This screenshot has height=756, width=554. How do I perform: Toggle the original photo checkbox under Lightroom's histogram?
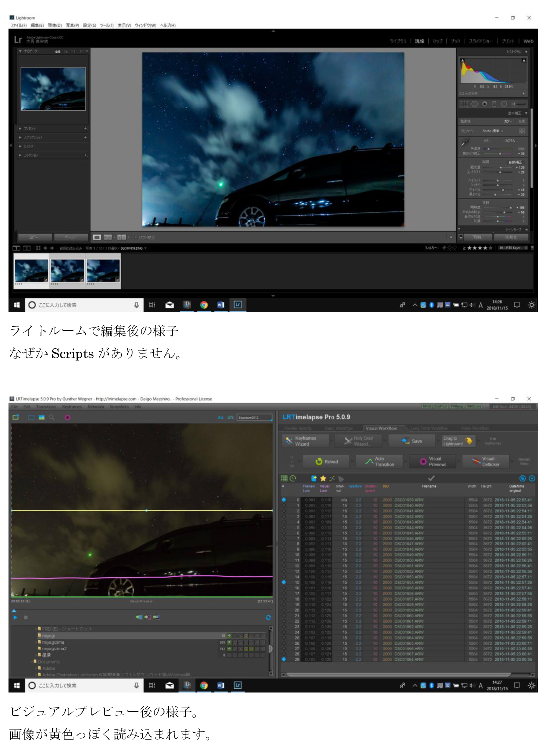click(461, 93)
